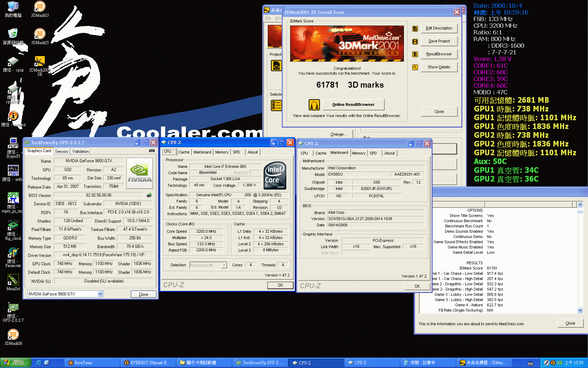The image size is (588, 368).
Task: Open the setfsb PLL shortcut icon
Action: 13,173
